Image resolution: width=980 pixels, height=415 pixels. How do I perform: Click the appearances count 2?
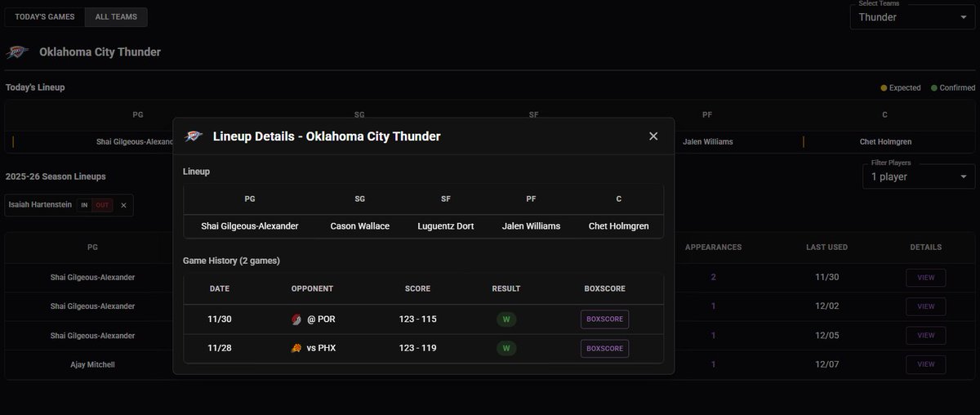pos(713,278)
